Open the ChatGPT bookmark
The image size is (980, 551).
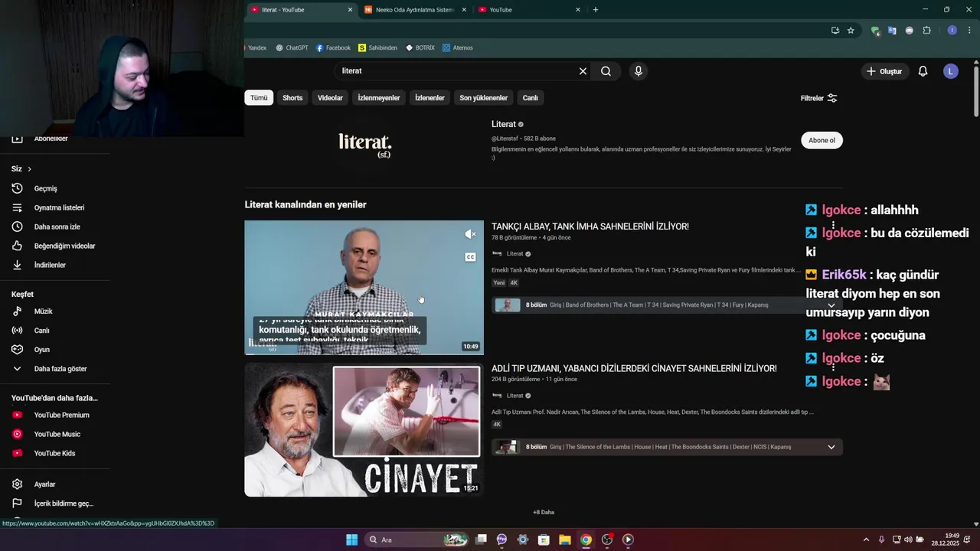(292, 47)
